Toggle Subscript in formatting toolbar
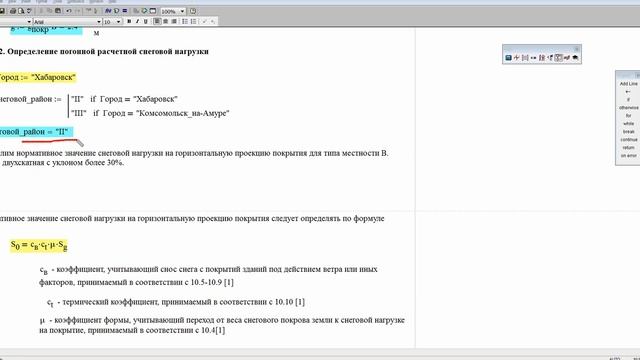640x360 pixels. click(x=213, y=22)
